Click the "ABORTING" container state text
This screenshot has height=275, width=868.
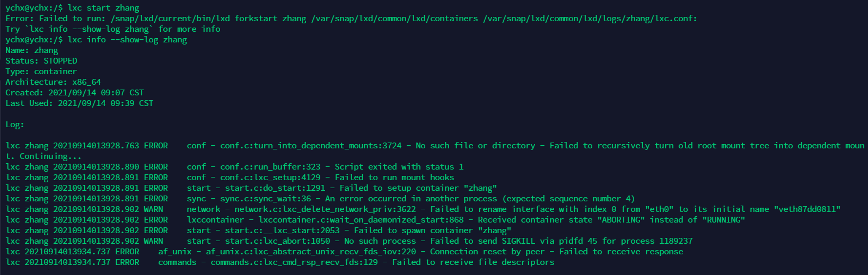(621, 220)
